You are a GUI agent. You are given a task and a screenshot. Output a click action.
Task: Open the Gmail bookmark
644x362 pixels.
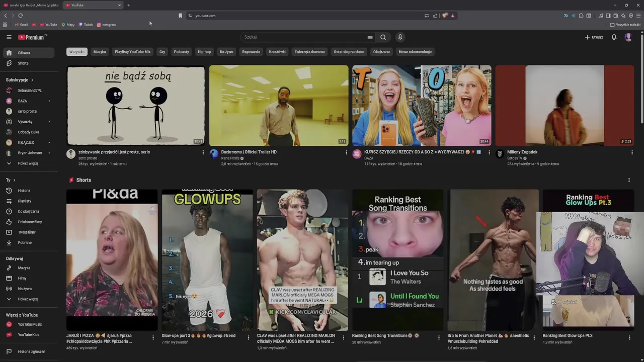(x=21, y=25)
